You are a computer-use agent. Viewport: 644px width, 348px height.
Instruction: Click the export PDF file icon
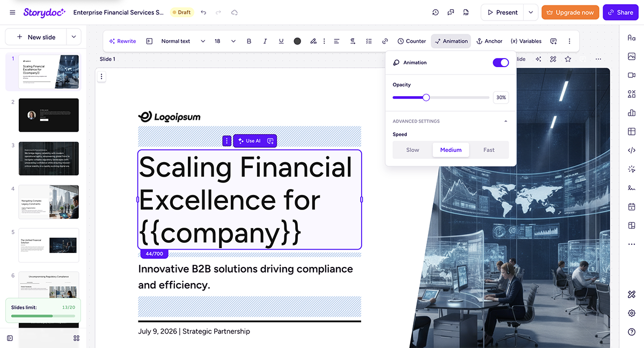point(466,12)
